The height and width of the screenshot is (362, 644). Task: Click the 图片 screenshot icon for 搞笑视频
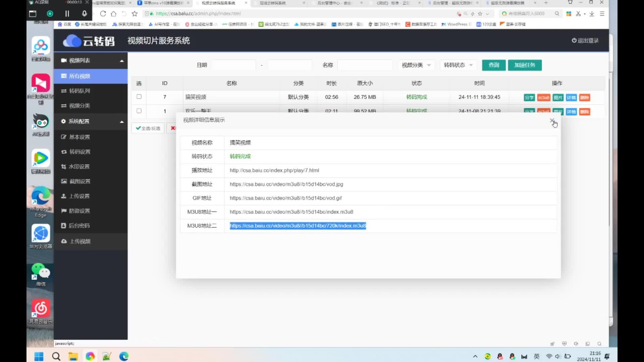tap(557, 98)
